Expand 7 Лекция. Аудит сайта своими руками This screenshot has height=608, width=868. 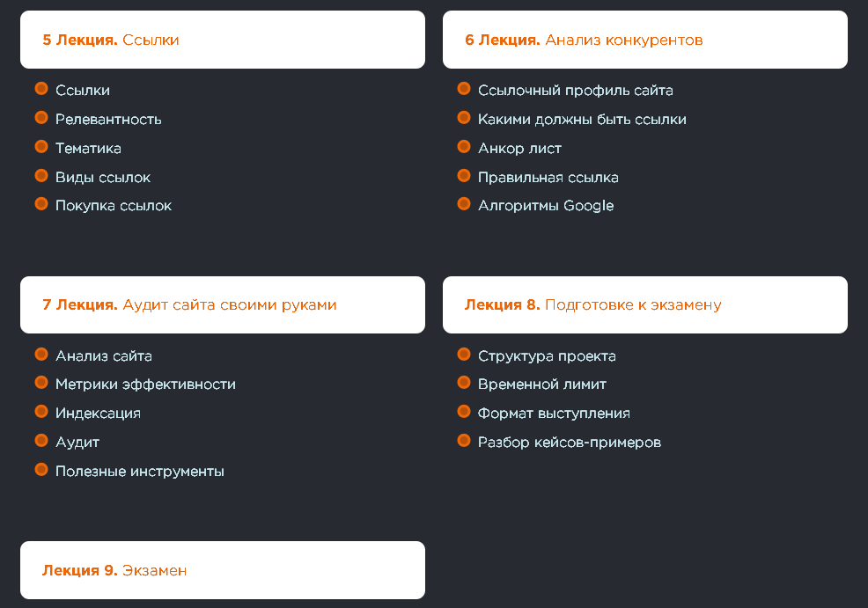[x=223, y=304]
